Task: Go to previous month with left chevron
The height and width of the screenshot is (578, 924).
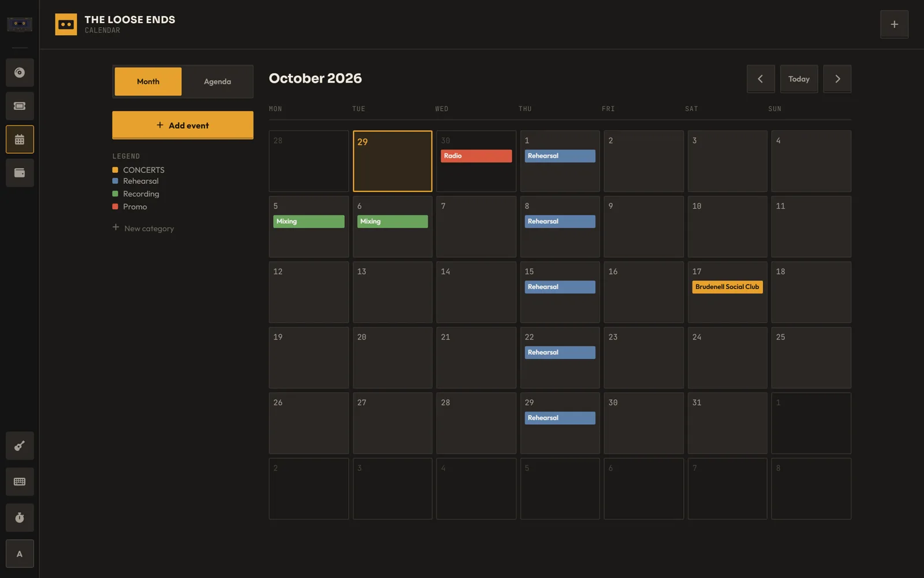Action: tap(761, 79)
